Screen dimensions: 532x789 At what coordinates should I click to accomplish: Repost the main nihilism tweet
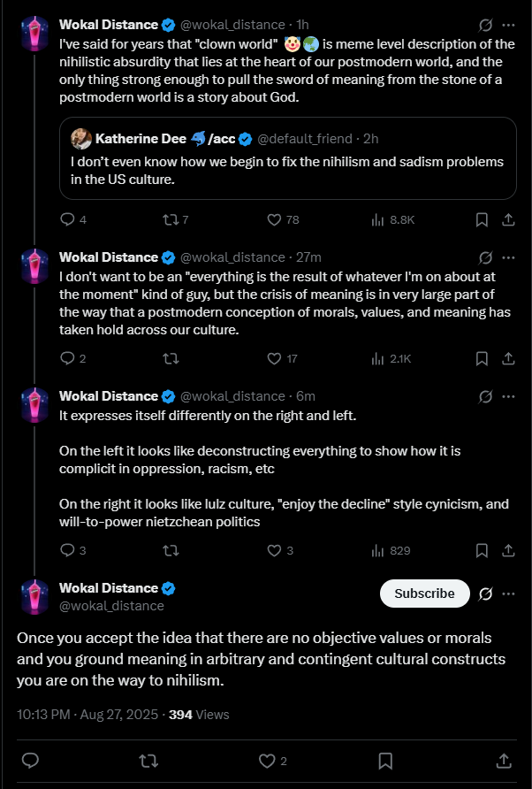(148, 760)
